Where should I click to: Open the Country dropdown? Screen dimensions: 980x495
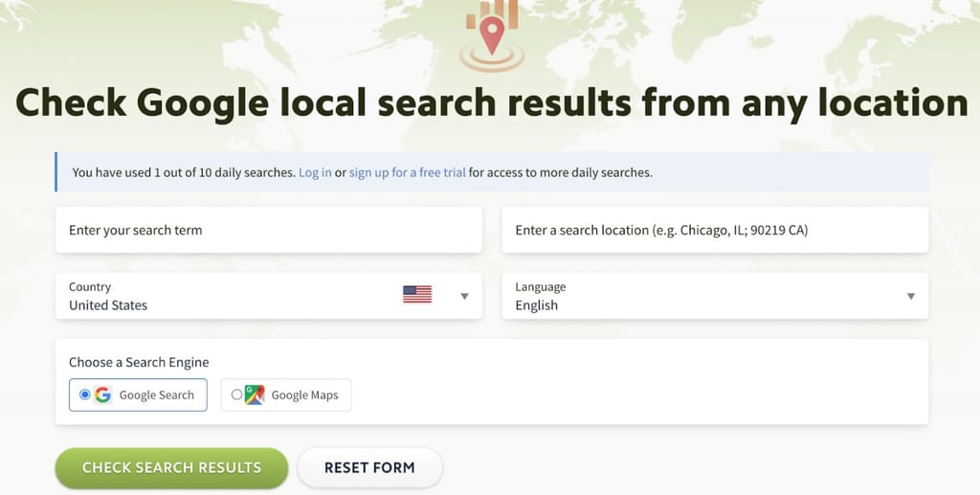tap(269, 296)
